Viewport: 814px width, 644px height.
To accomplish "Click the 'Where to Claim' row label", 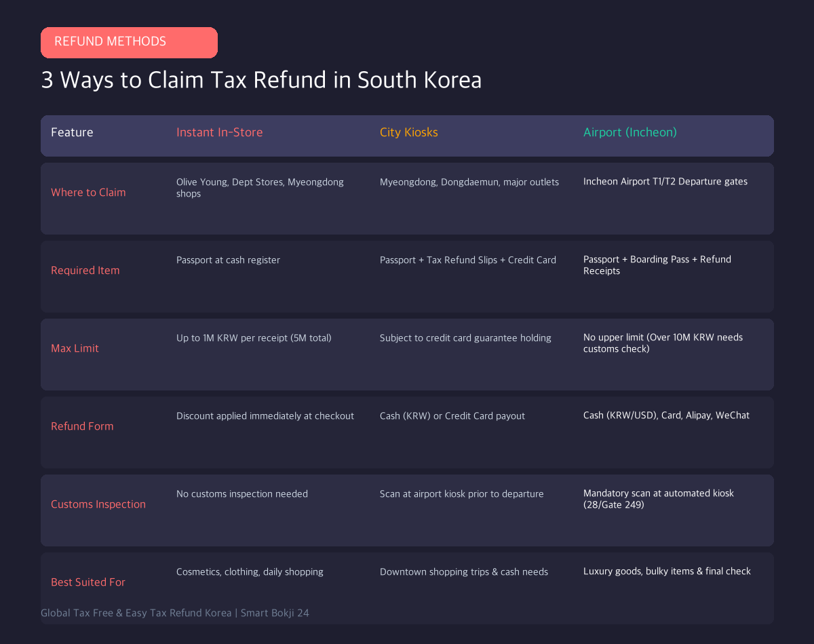I will tap(88, 193).
